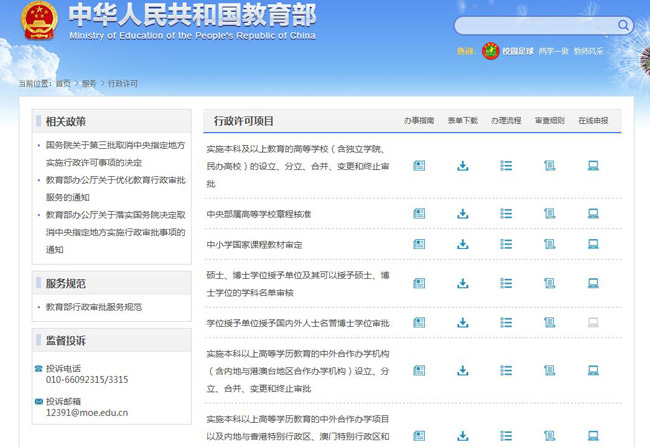
Task: Open 国务院关于第三批取消中央指定地方 policy link
Action: [115, 145]
